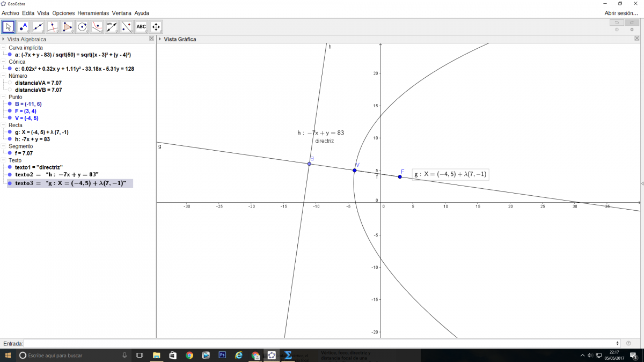The width and height of the screenshot is (644, 362).
Task: Open the Opciones menu
Action: pos(63,13)
